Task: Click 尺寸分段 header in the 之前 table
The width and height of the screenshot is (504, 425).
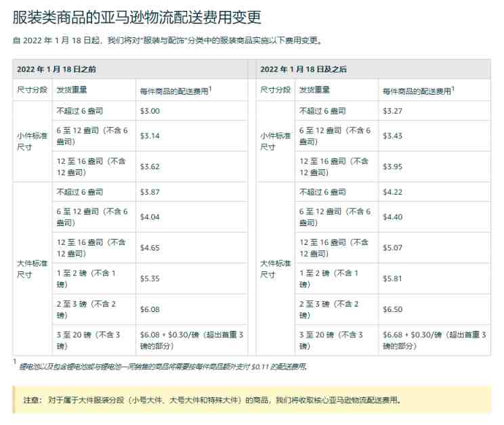Action: point(32,89)
